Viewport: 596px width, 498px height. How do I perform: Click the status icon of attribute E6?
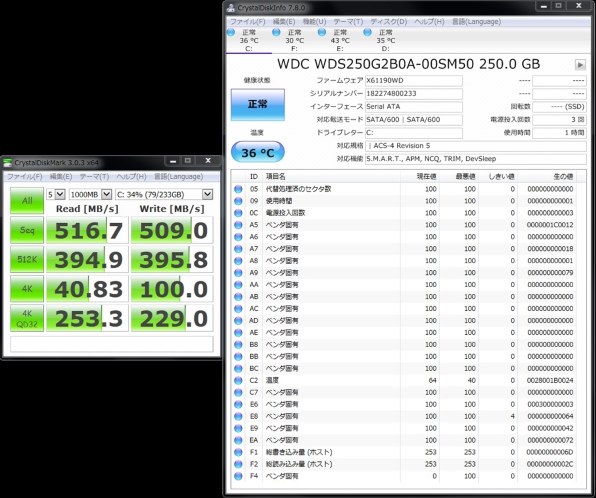[238, 404]
